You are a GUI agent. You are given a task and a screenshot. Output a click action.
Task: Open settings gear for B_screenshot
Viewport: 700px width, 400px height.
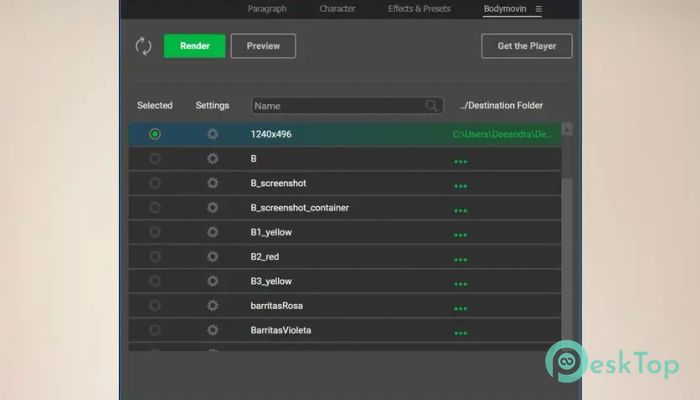(212, 183)
